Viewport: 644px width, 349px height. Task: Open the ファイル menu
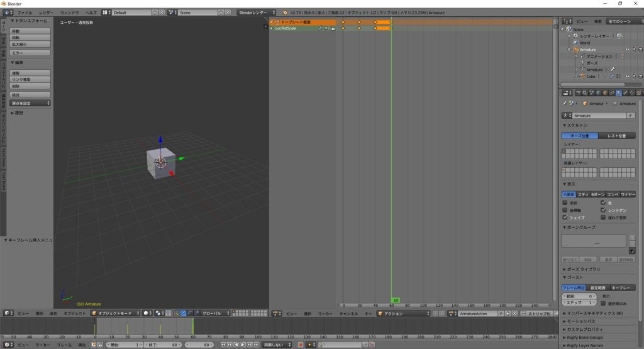[25, 13]
